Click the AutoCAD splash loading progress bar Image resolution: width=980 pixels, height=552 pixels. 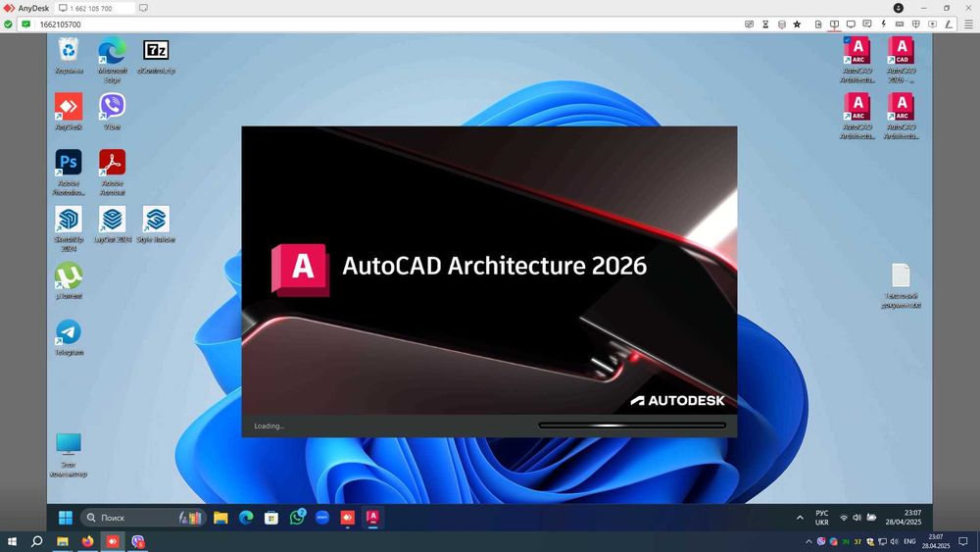(632, 426)
